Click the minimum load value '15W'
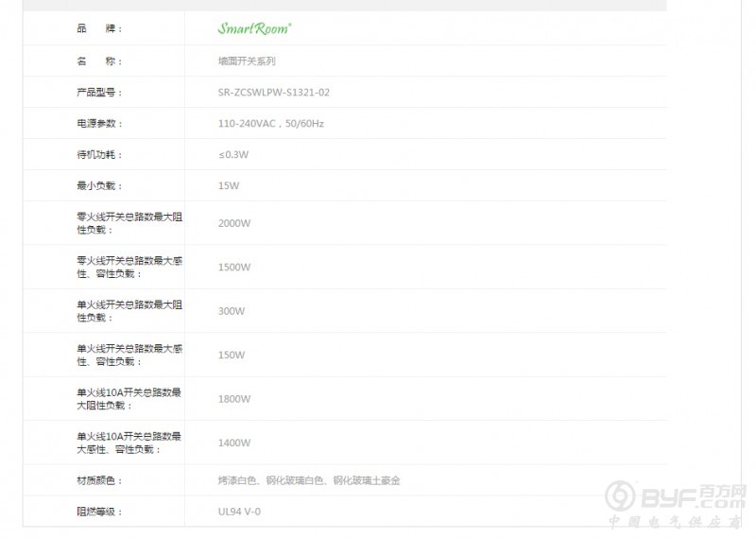The image size is (756, 539). (229, 185)
